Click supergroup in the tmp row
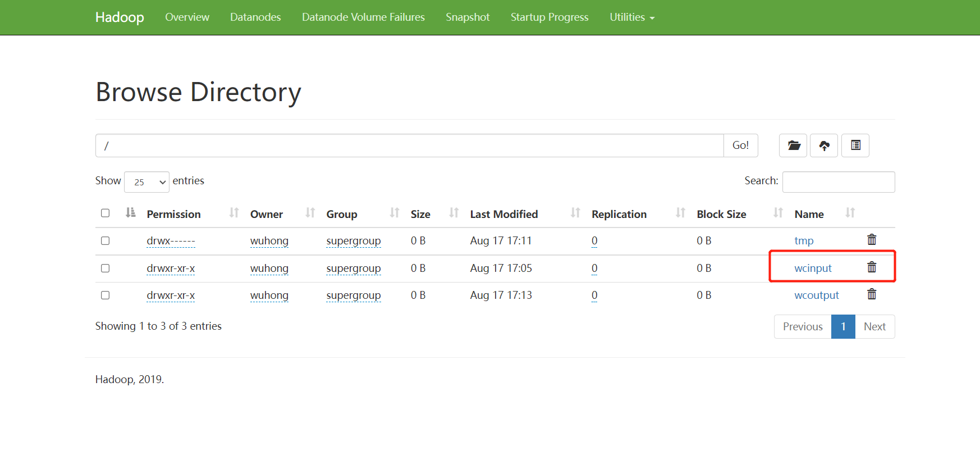980x455 pixels. click(x=354, y=240)
